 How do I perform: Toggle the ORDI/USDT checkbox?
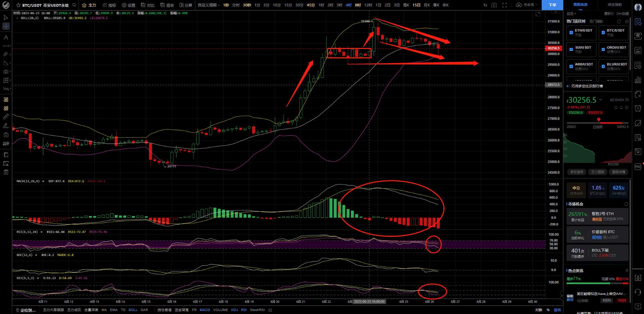click(x=603, y=50)
